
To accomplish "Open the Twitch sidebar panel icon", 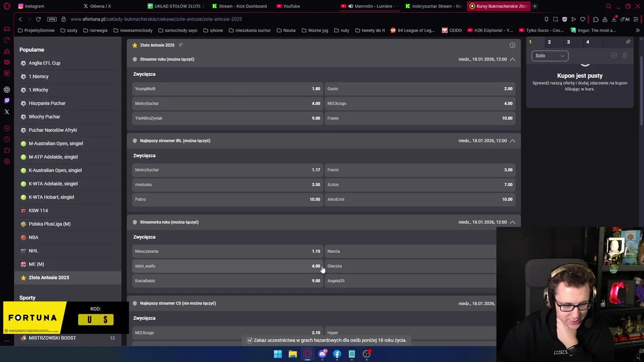I will point(7,101).
